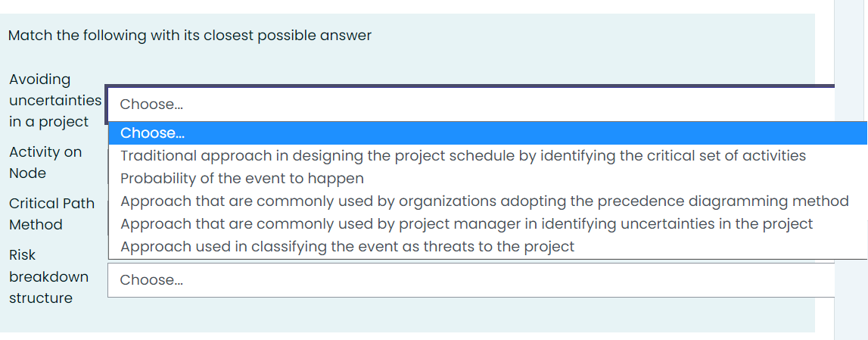This screenshot has width=868, height=340.
Task: Pick the precedence diagramming method option
Action: tap(484, 201)
